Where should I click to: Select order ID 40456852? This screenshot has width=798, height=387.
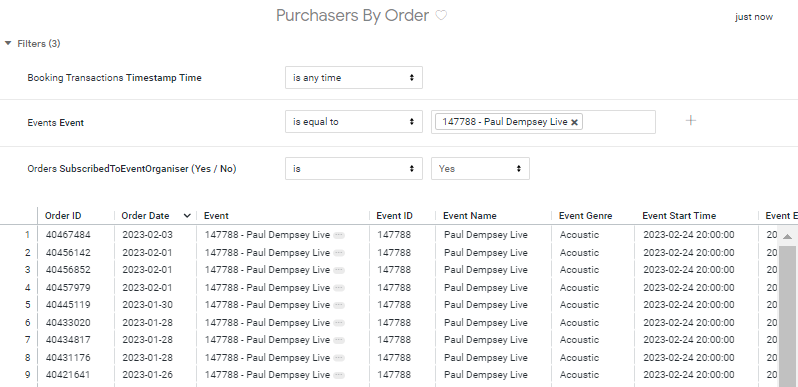68,269
